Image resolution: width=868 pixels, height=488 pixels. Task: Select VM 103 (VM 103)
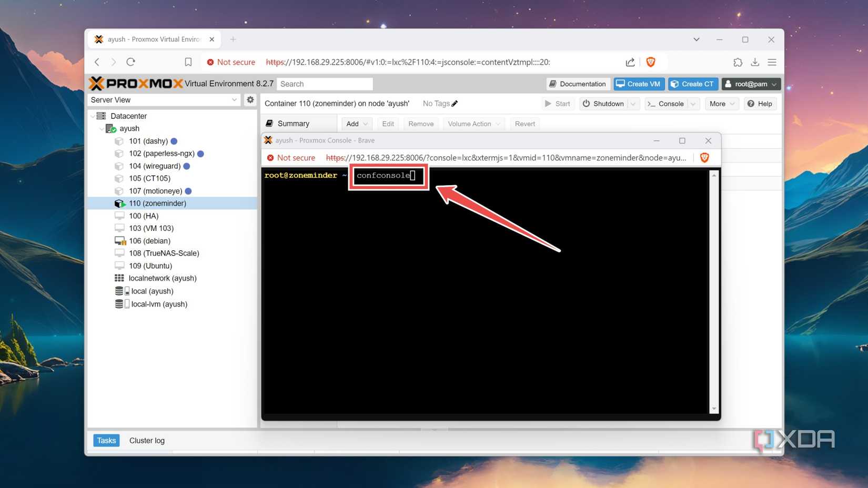pyautogui.click(x=151, y=228)
